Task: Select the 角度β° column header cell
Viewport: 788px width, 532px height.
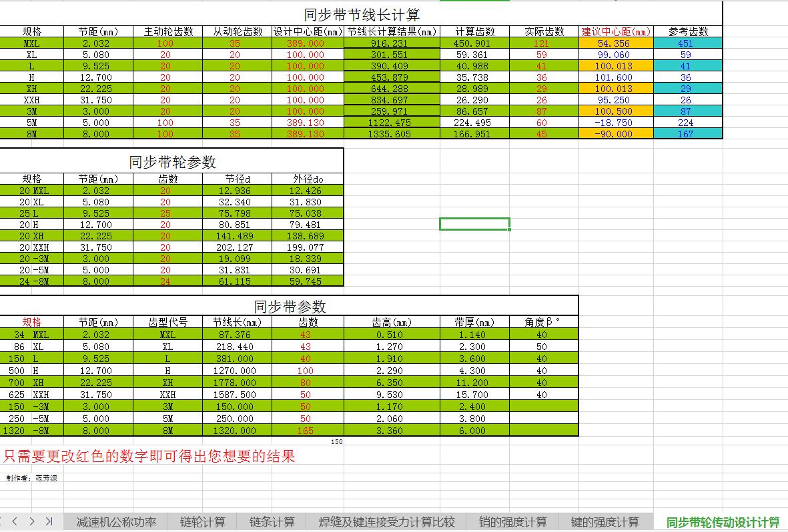Action: coord(542,322)
